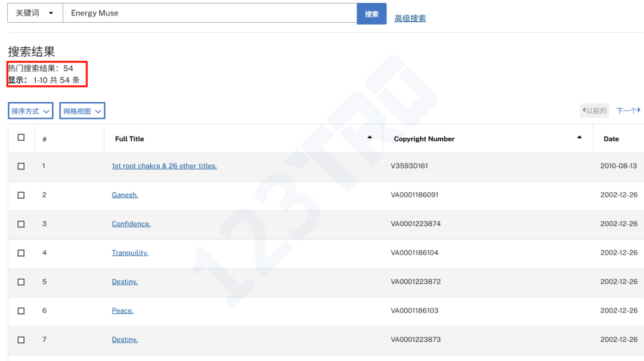Click the search field containing Energy Muse

(x=209, y=13)
